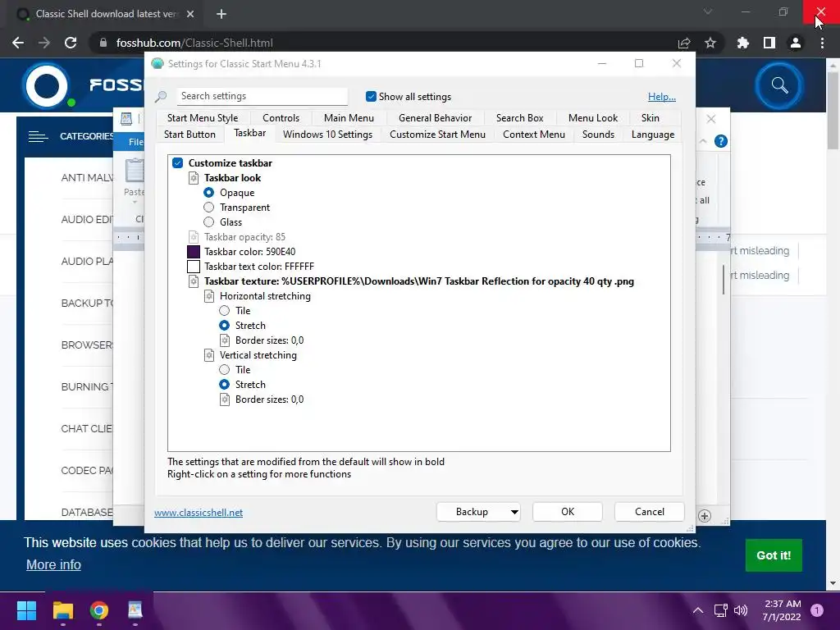
Task: Switch to Start Menu Style tab
Action: [203, 118]
